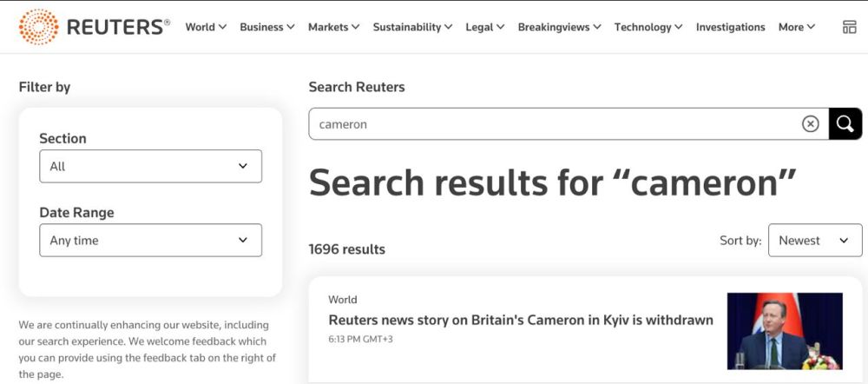The height and width of the screenshot is (384, 868).
Task: Click the World category label on the article
Action: (x=343, y=300)
